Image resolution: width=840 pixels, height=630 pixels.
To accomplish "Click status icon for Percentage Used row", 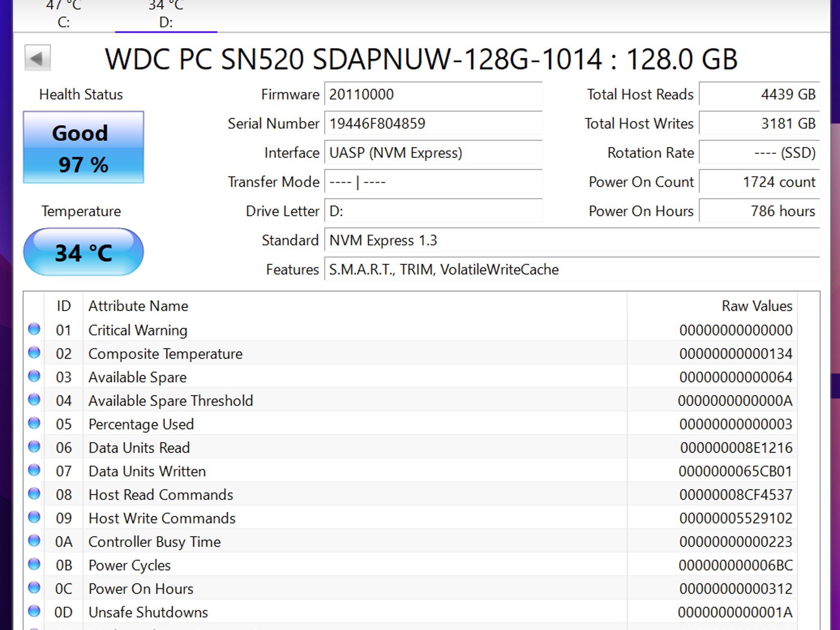I will click(x=34, y=423).
